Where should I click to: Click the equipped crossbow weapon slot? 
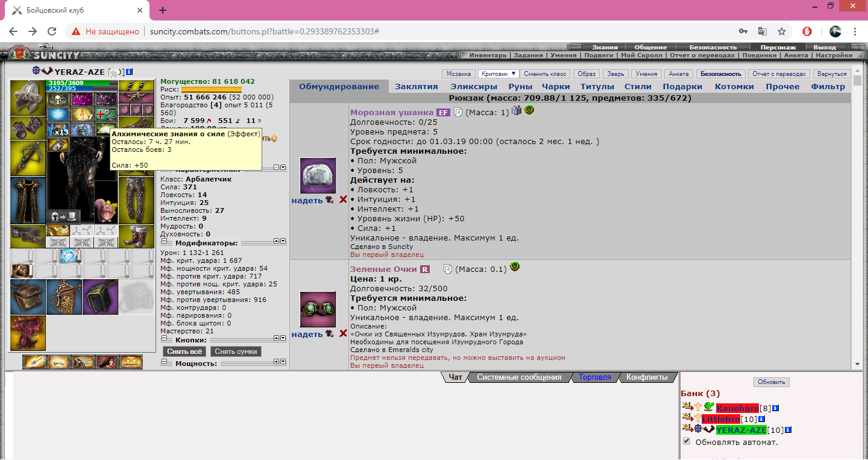[x=28, y=158]
